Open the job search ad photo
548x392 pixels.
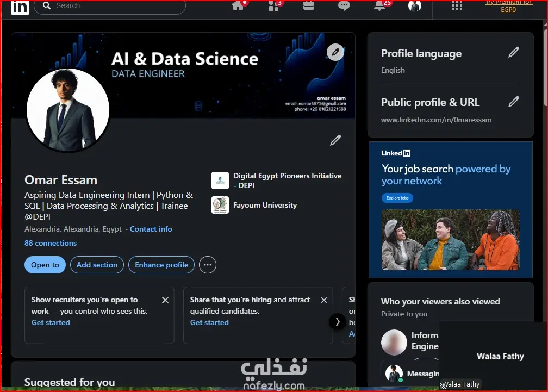pyautogui.click(x=451, y=240)
